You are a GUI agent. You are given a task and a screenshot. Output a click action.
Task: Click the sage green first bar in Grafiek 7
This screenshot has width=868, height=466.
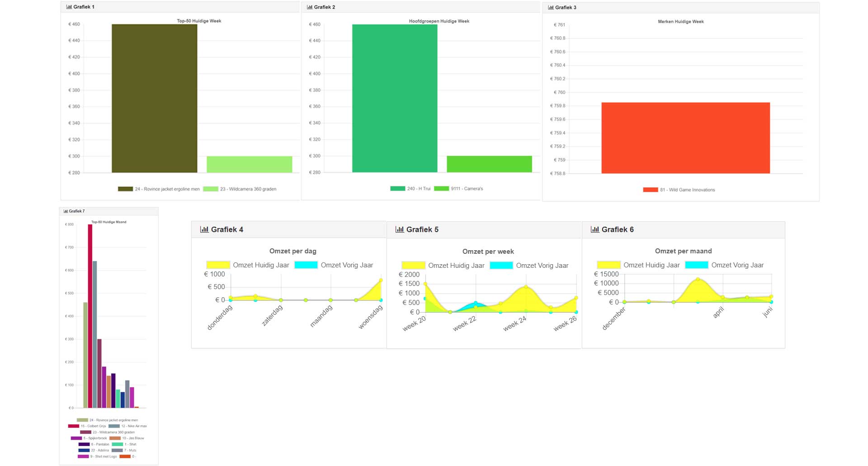point(85,355)
